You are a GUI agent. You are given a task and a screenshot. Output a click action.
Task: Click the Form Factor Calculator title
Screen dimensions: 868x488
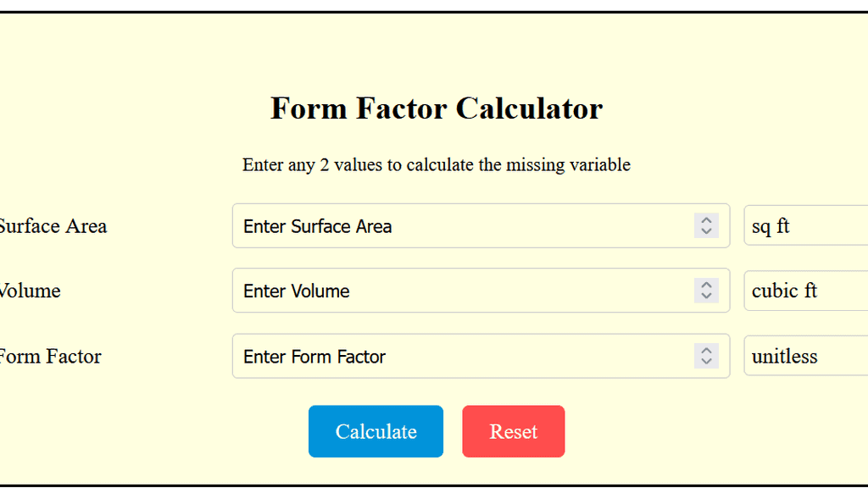[x=436, y=108]
